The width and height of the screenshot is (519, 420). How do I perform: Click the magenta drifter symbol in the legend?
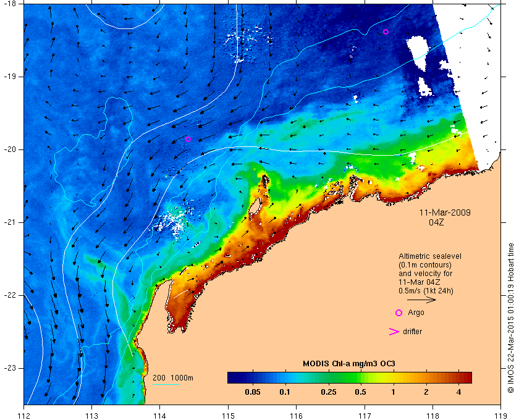(394, 332)
